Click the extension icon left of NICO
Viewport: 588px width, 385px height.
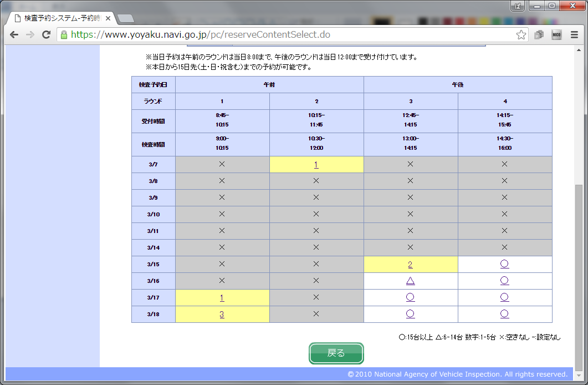(539, 35)
